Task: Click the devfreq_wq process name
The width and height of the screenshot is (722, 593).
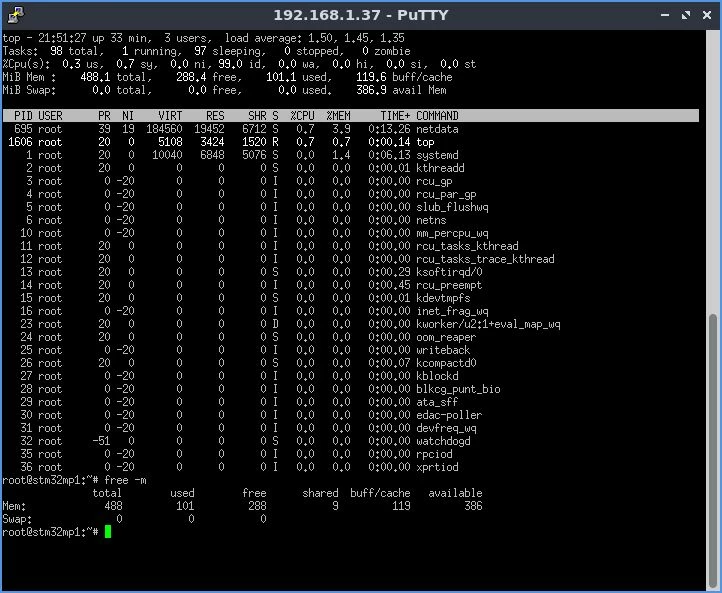Action: tap(446, 428)
